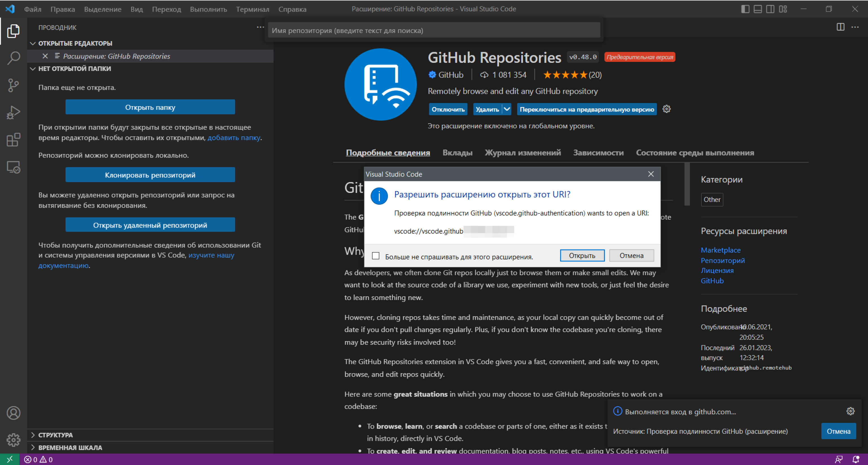Open the Remote Explorer view
Viewport: 868px width, 465px height.
[14, 167]
